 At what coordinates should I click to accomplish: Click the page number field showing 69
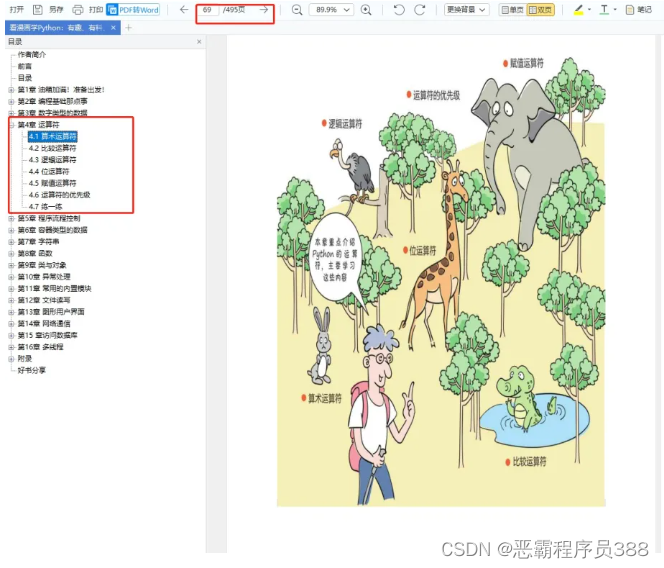(209, 9)
